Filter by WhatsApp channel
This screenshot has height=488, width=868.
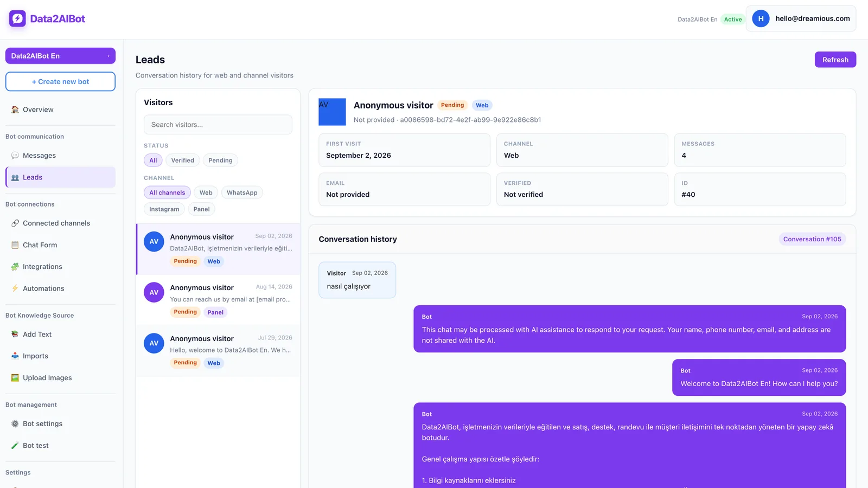(242, 192)
